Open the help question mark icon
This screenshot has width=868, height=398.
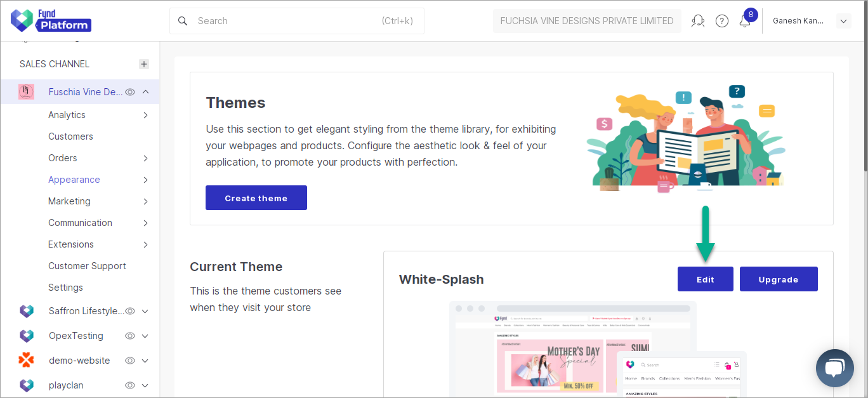click(x=722, y=21)
